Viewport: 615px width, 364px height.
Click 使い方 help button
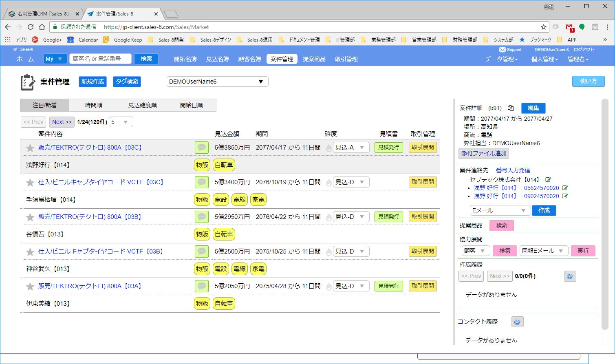(589, 81)
